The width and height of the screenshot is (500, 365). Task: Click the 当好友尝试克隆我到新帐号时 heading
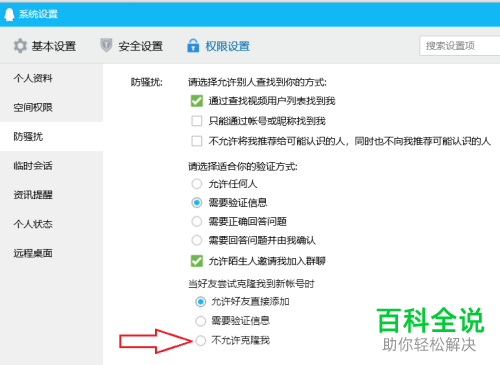click(251, 284)
